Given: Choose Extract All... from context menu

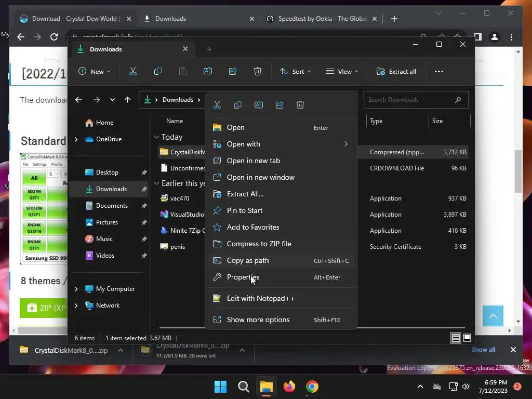Looking at the screenshot, I should click(281, 194).
